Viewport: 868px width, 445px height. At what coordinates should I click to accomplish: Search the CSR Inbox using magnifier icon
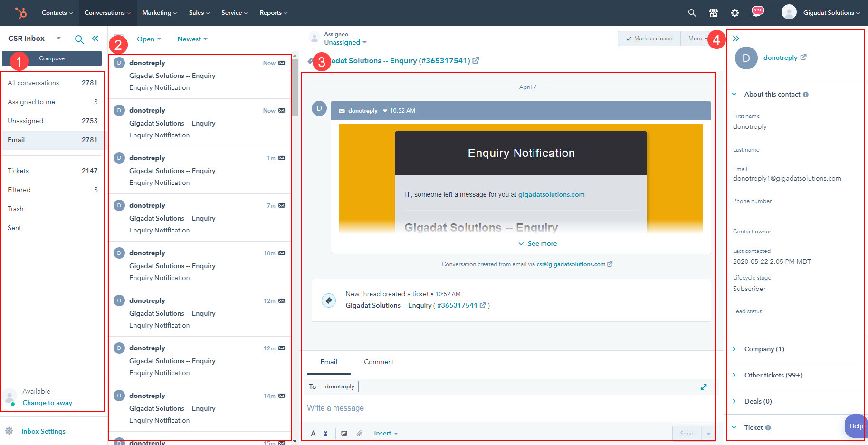79,39
